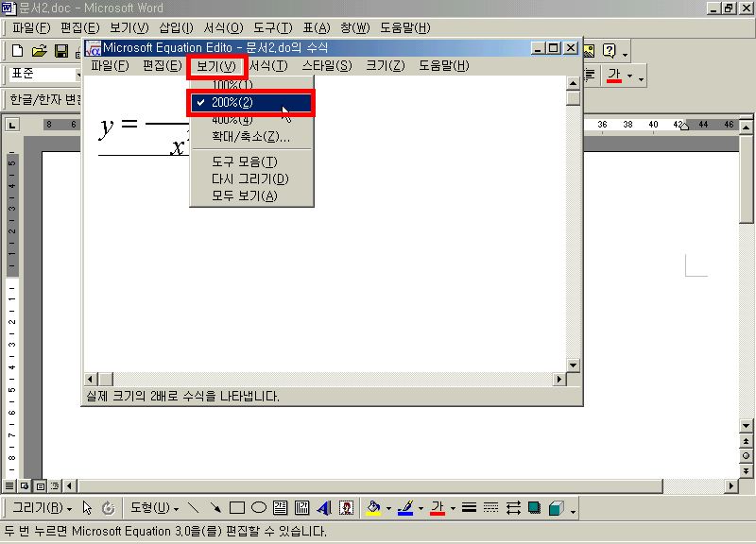The height and width of the screenshot is (544, 756).
Task: Select the Rectangle drawing tool
Action: point(237,508)
